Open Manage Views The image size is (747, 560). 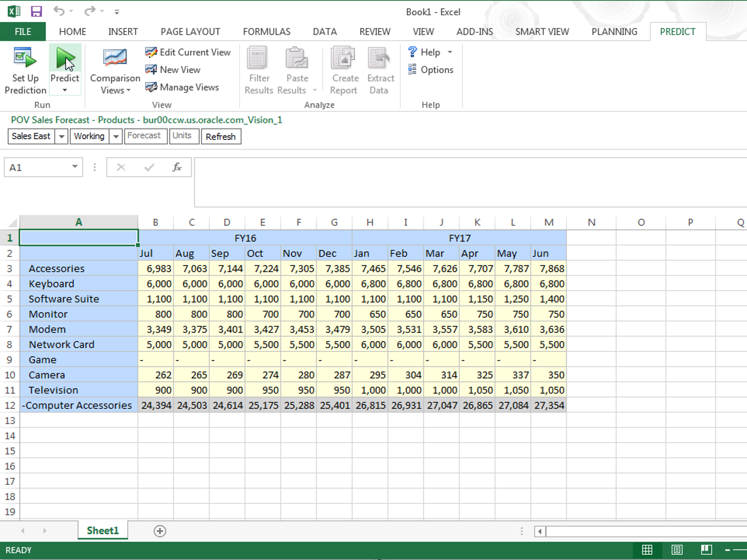tap(182, 87)
